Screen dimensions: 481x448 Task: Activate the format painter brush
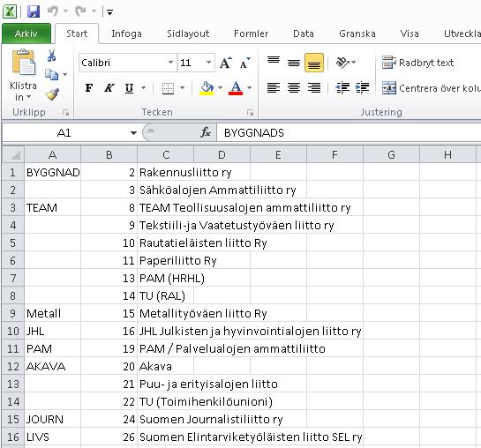(x=52, y=94)
